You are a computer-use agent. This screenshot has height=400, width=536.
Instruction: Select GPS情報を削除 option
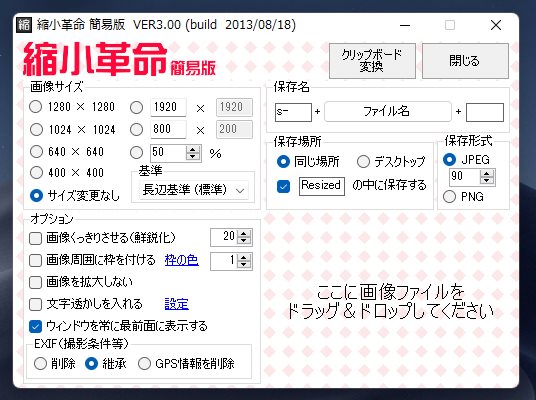point(144,363)
